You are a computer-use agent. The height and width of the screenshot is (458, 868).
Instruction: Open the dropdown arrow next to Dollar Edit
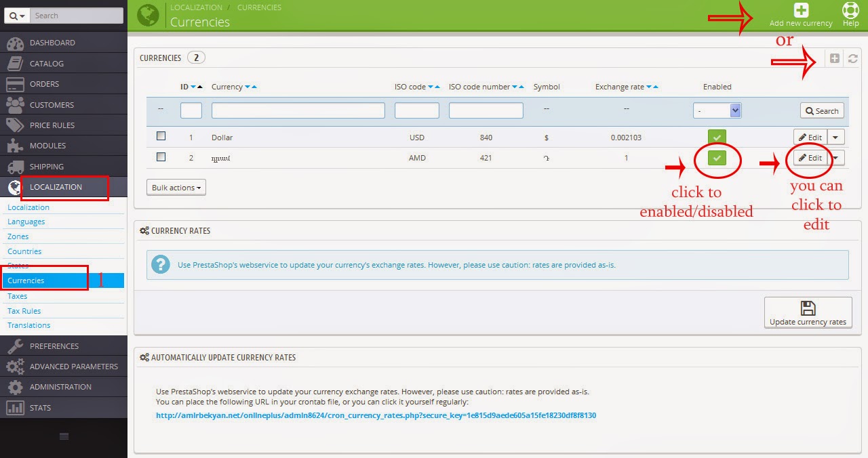[x=835, y=138]
